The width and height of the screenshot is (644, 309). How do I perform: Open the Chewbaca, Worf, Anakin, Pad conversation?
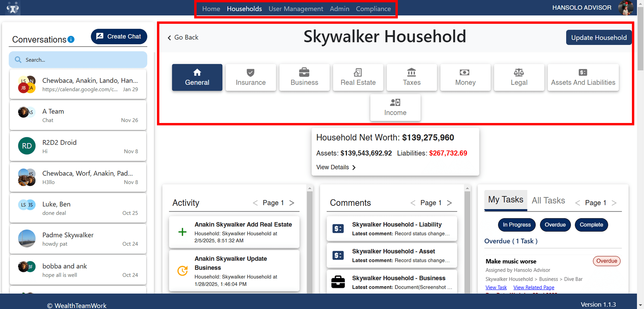78,177
